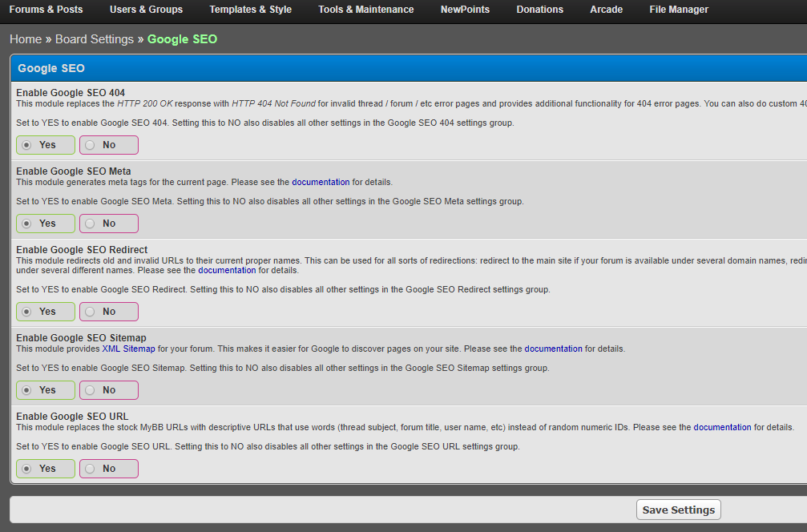Open the Forums & Posts menu
807x532 pixels.
pos(46,10)
